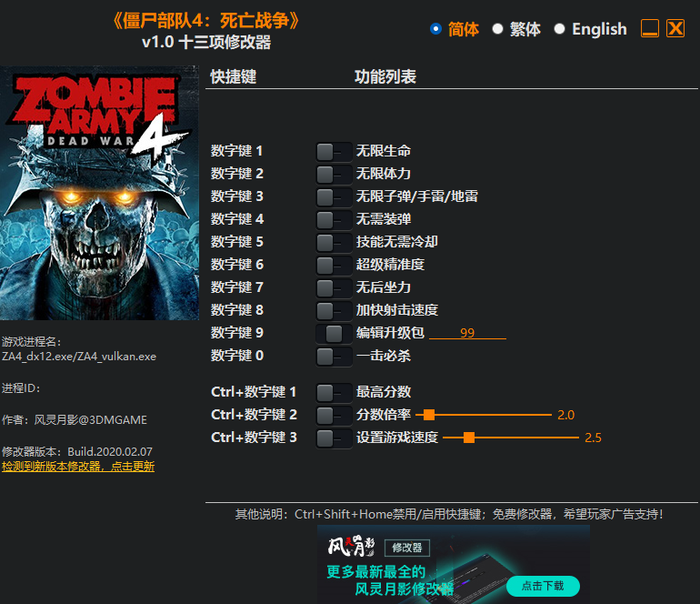Click the 分数倍率 slider handle
Viewport: 700px width, 604px height.
[x=429, y=415]
